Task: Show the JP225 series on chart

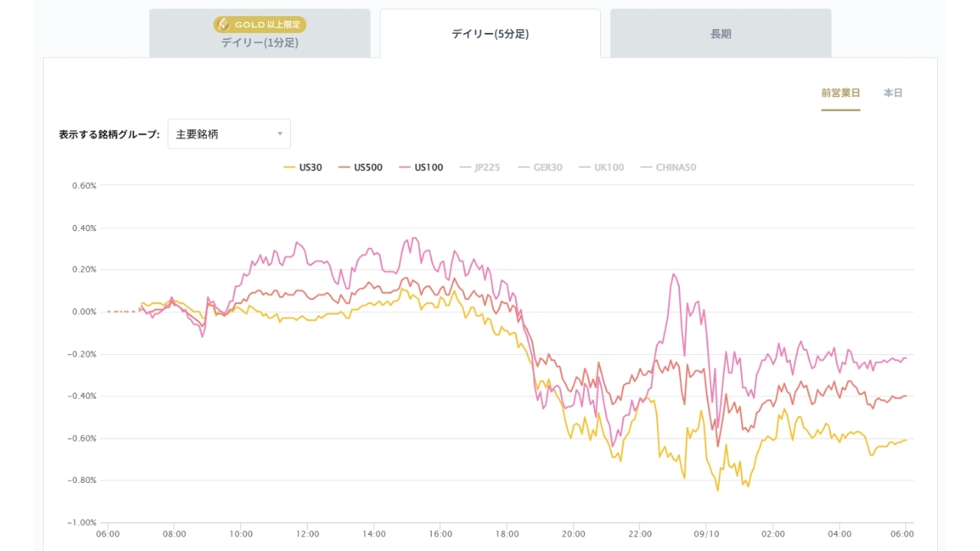Action: coord(479,168)
